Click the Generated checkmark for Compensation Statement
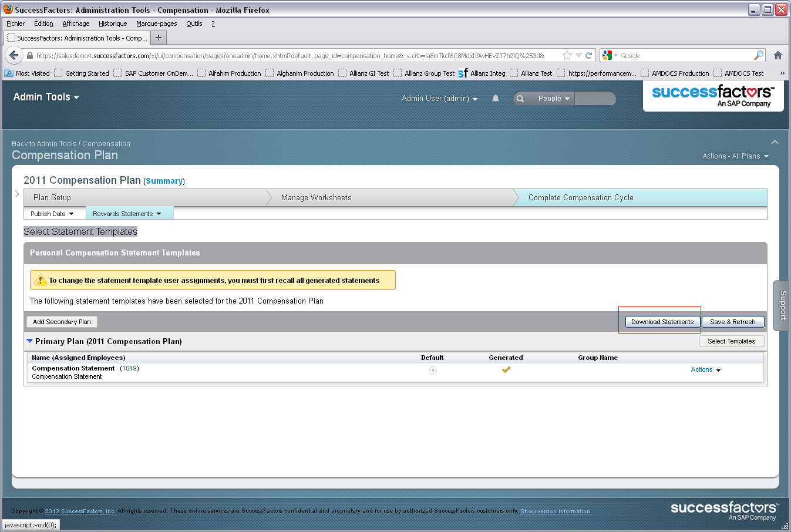The image size is (791, 532). [506, 369]
